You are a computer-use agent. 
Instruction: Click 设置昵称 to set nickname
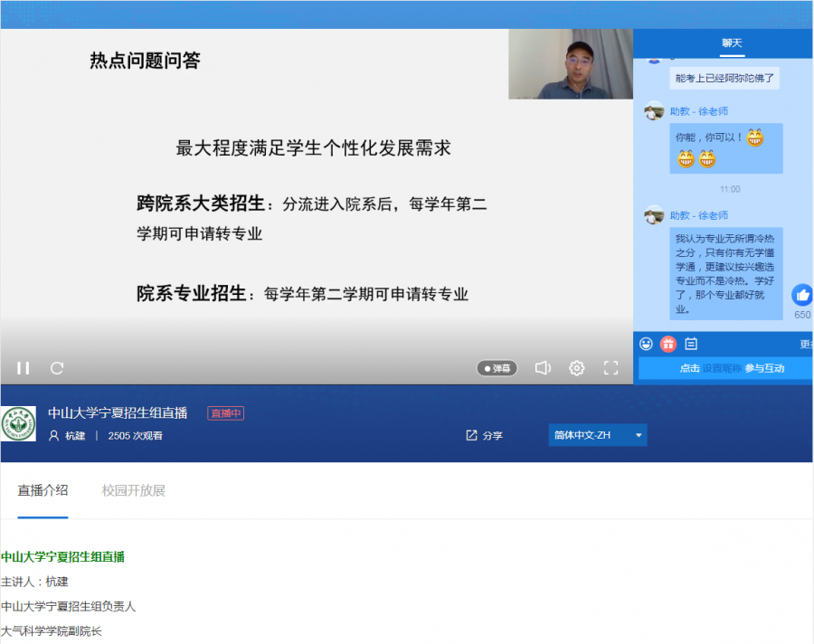point(723,368)
